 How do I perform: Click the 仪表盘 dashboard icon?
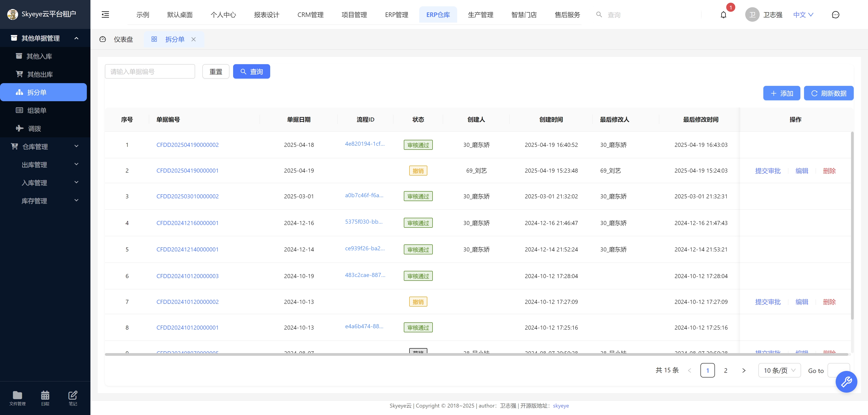(x=103, y=39)
